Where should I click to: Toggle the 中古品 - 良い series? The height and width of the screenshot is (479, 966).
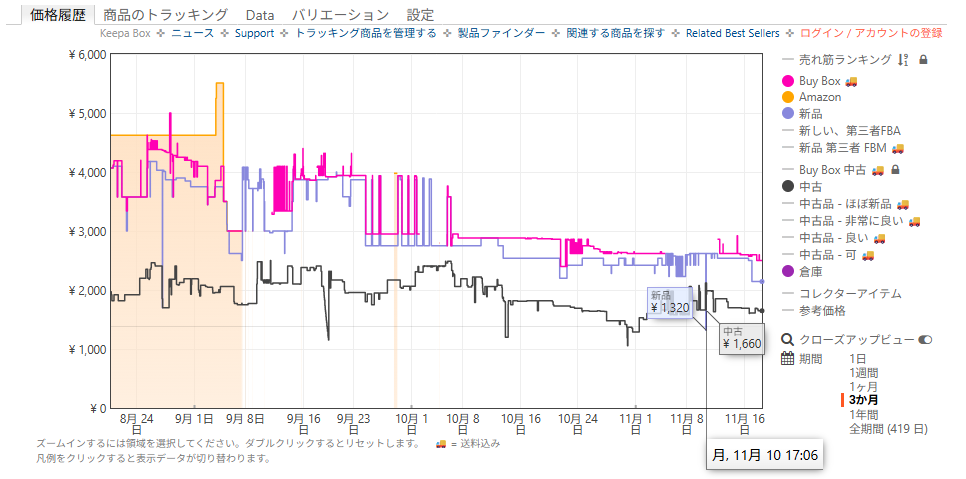834,238
